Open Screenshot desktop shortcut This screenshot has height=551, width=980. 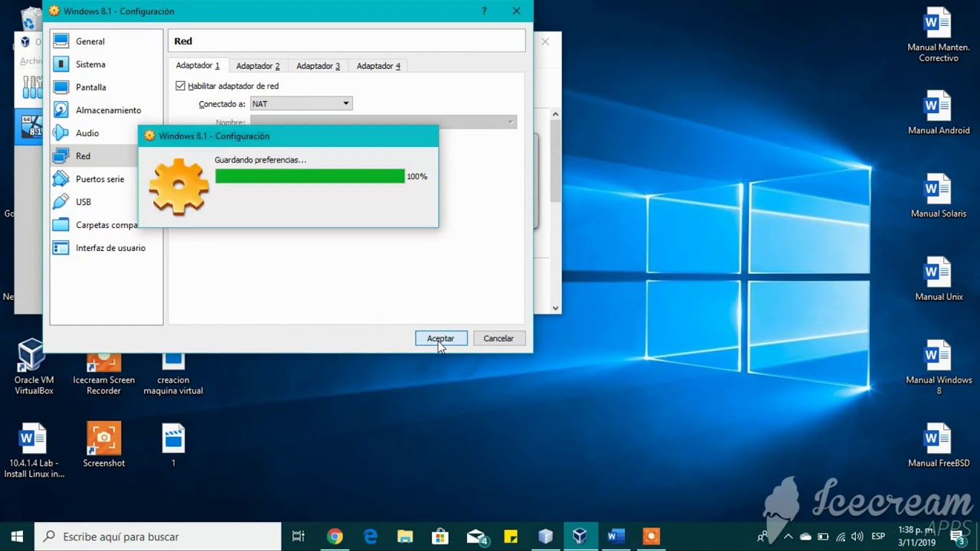pos(103,445)
